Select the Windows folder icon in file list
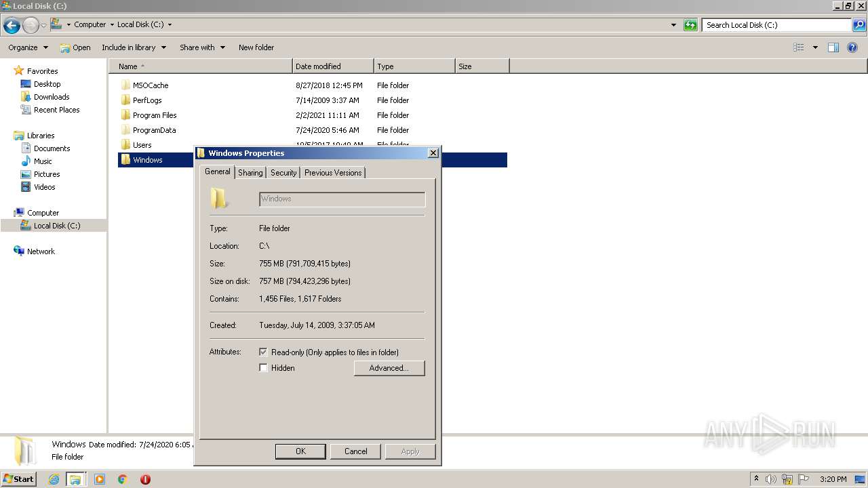 click(125, 160)
